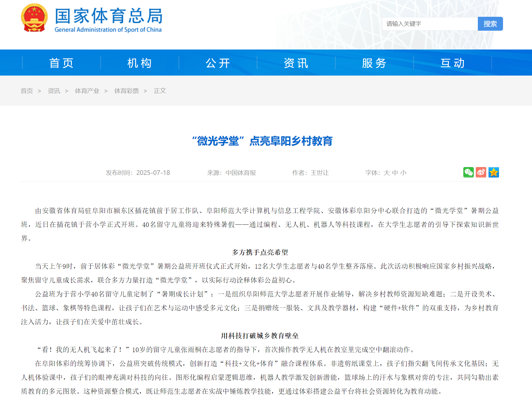The width and height of the screenshot is (532, 399).
Task: Focus the 请输入关键字 search field
Action: tap(430, 24)
